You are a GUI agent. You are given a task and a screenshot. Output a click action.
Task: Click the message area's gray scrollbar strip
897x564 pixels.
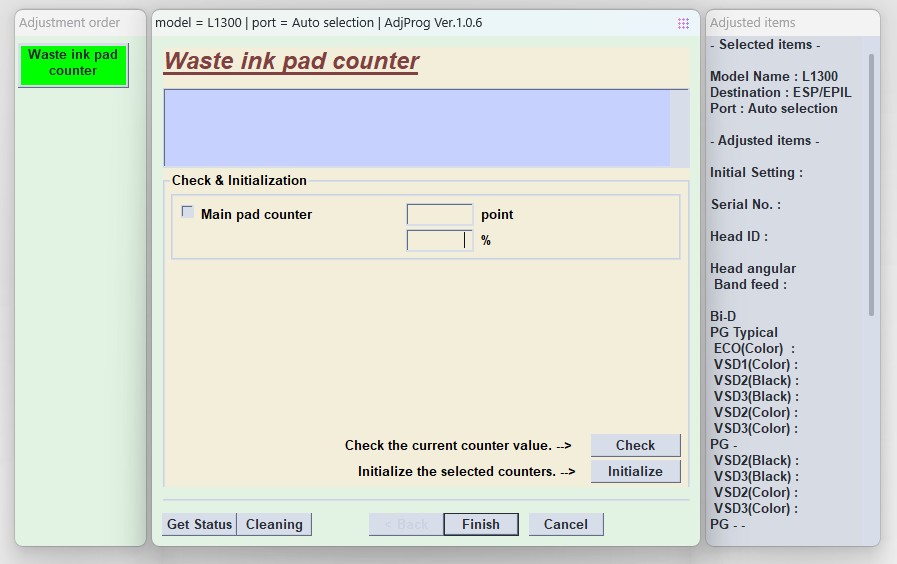tap(679, 128)
